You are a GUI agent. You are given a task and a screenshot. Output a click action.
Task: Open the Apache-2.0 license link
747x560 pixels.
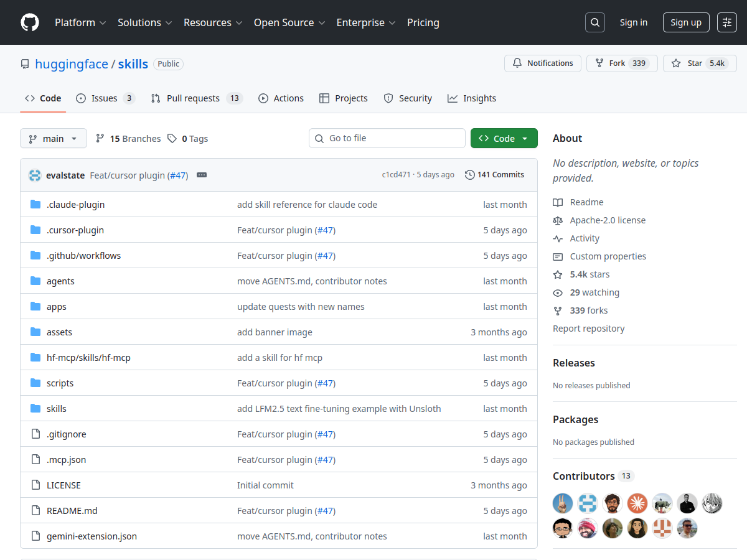pyautogui.click(x=608, y=220)
